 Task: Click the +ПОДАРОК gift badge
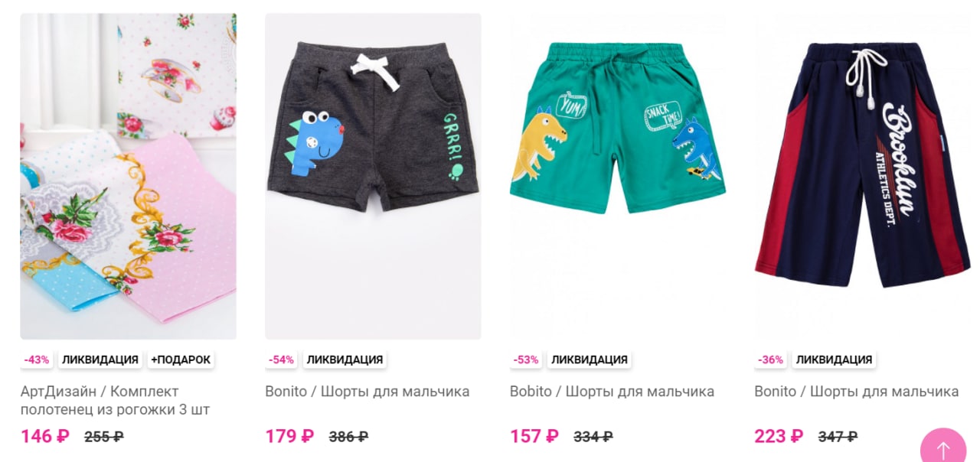[x=181, y=360]
